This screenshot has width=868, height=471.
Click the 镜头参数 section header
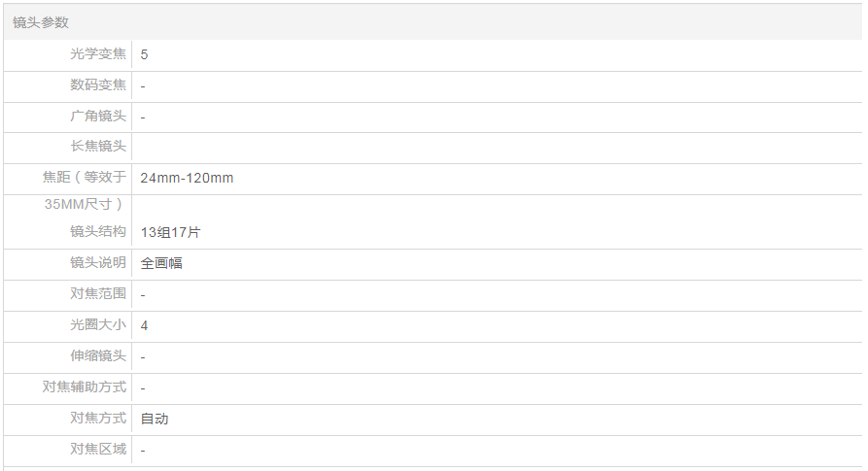click(x=41, y=22)
